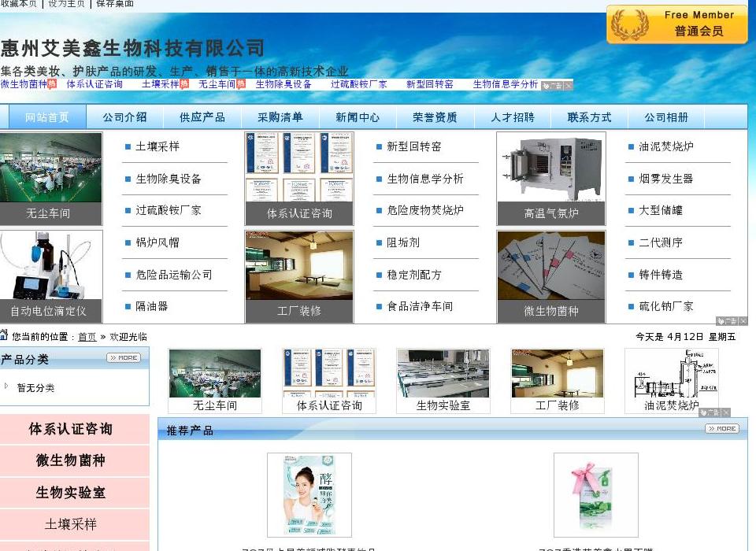Open the pink ribbon product image
This screenshot has width=756, height=551.
[x=596, y=495]
